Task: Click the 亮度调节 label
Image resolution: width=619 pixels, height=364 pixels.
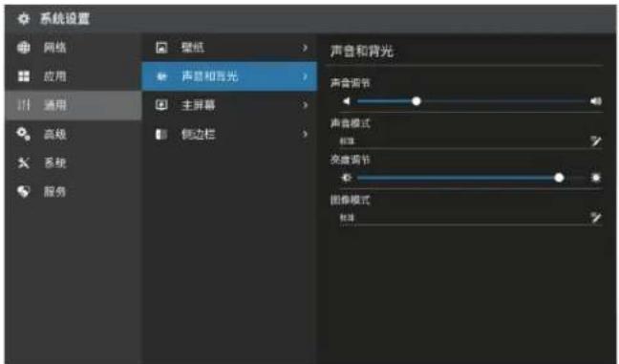Action: coord(351,160)
